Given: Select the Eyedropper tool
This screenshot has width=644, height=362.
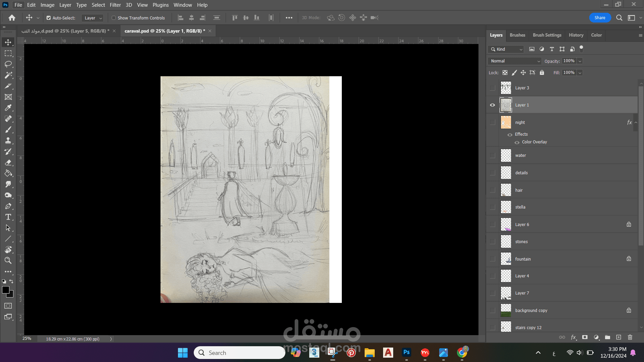Looking at the screenshot, I should click(x=8, y=108).
